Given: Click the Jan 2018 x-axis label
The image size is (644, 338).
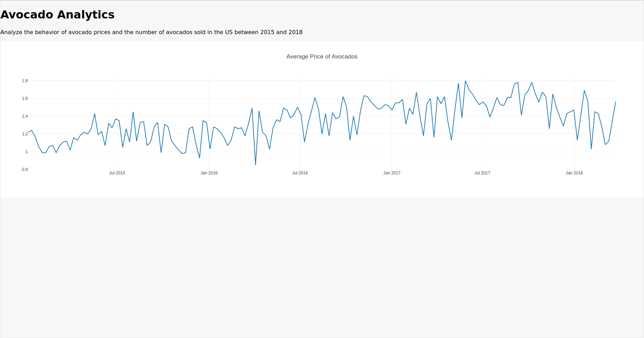Looking at the screenshot, I should click(574, 173).
